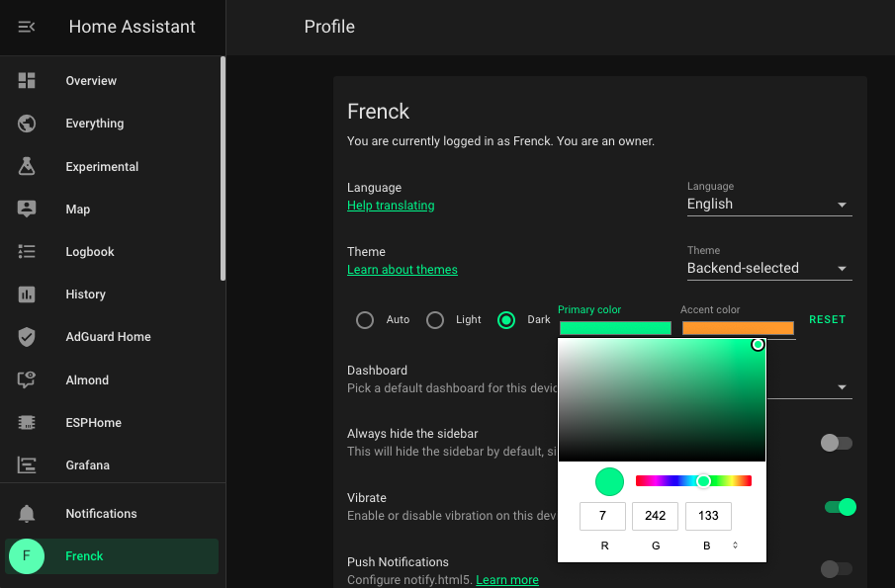This screenshot has height=588, width=895.
Task: Collapse the sidebar with the hamburger icon
Action: 26,27
